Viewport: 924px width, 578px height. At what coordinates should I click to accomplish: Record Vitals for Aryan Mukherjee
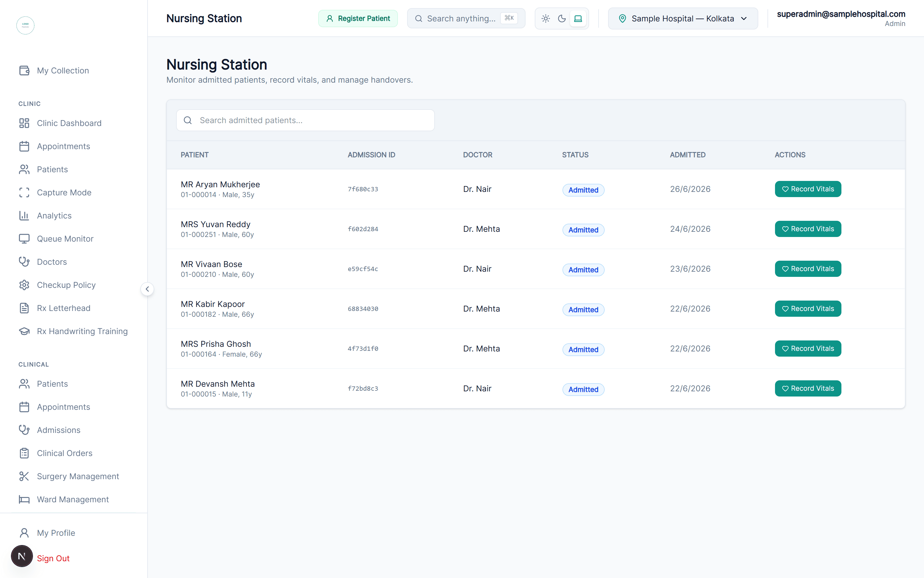(x=808, y=189)
